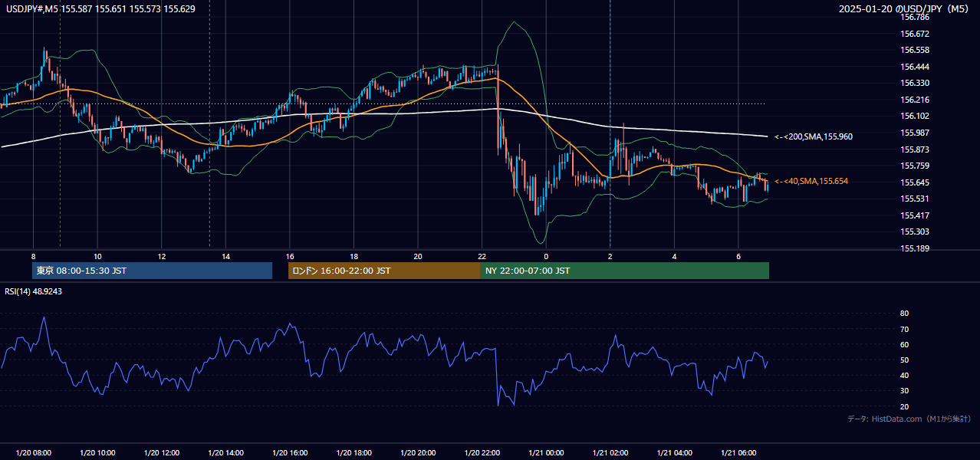
Task: Click price axis value 156.102
Action: coord(915,116)
